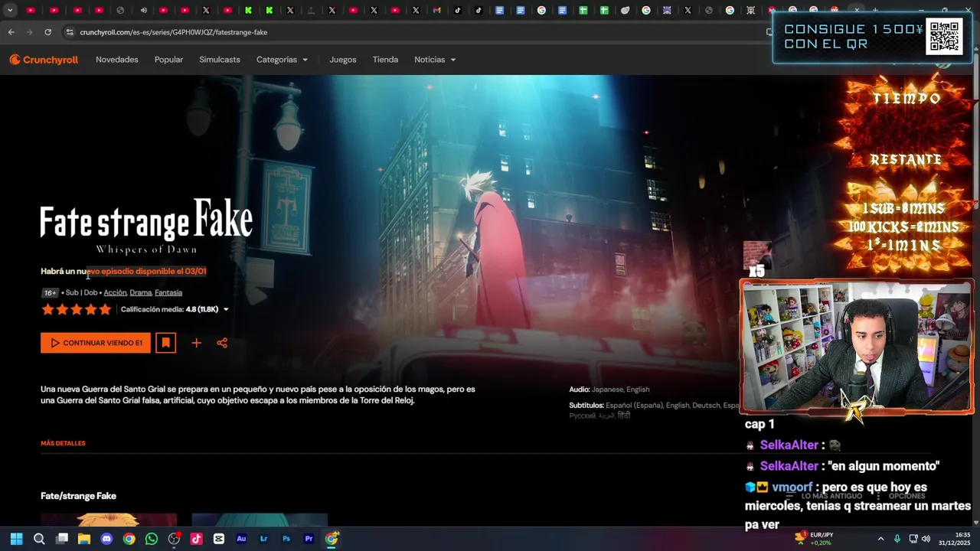Launch Adobe Audition from taskbar
Image resolution: width=980 pixels, height=551 pixels.
[x=241, y=539]
